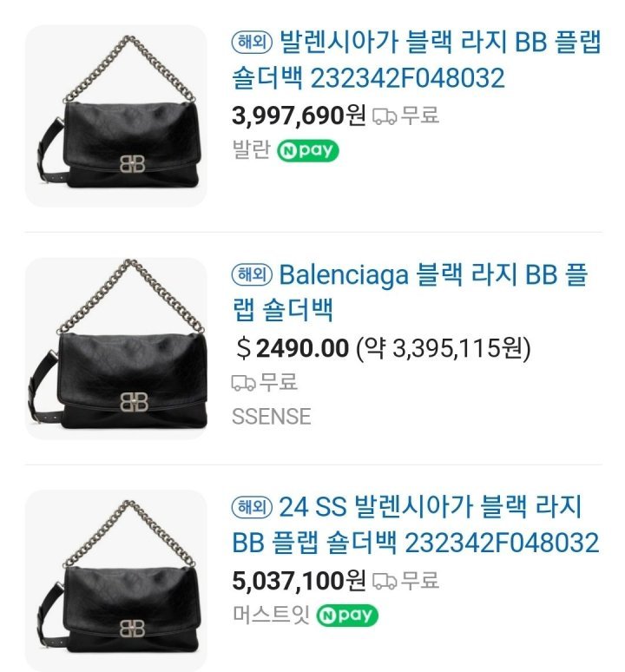
Task: Click delivery truck icon beside 3,997,690원
Action: pos(385,116)
